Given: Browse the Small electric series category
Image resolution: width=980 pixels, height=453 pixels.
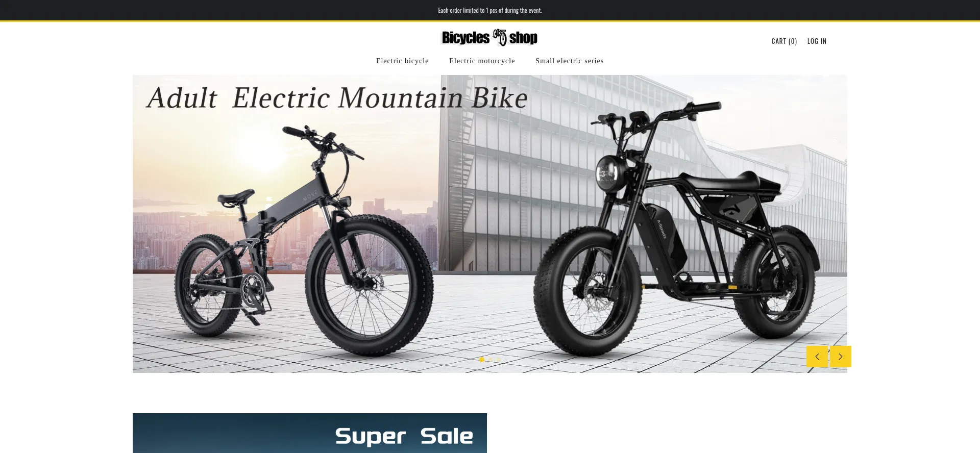Looking at the screenshot, I should click(x=569, y=61).
